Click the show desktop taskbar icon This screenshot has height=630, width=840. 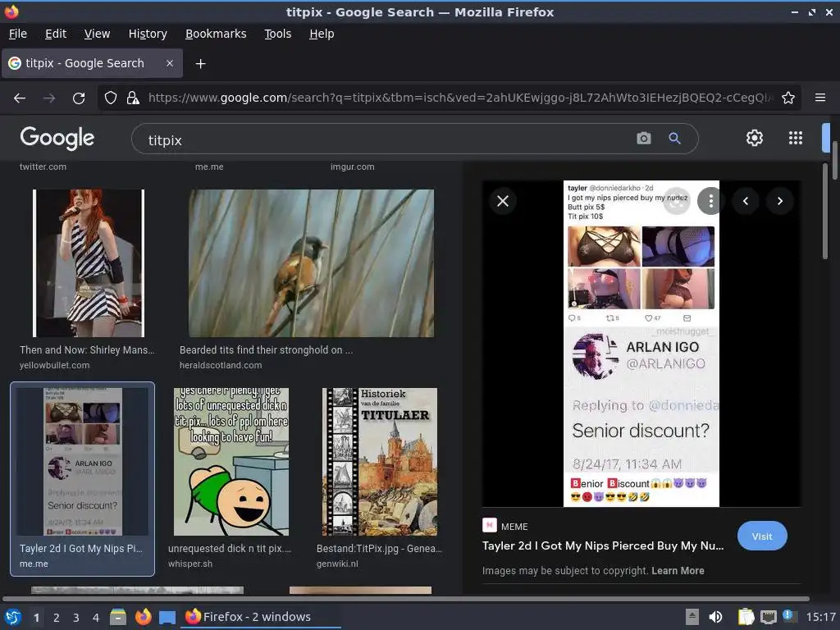point(167,617)
